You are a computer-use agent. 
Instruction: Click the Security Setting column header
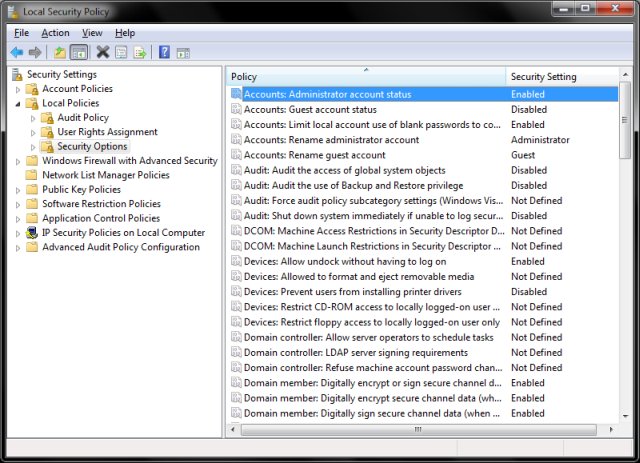560,77
